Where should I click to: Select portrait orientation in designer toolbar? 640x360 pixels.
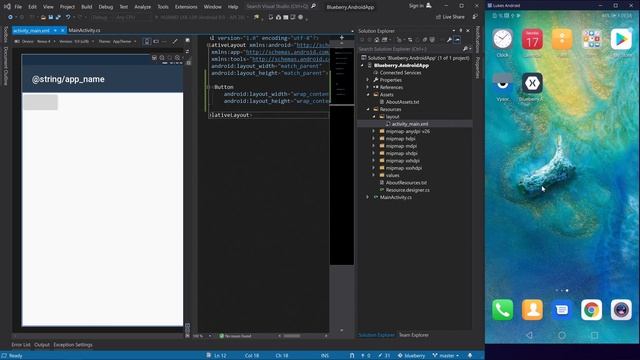pyautogui.click(x=147, y=42)
